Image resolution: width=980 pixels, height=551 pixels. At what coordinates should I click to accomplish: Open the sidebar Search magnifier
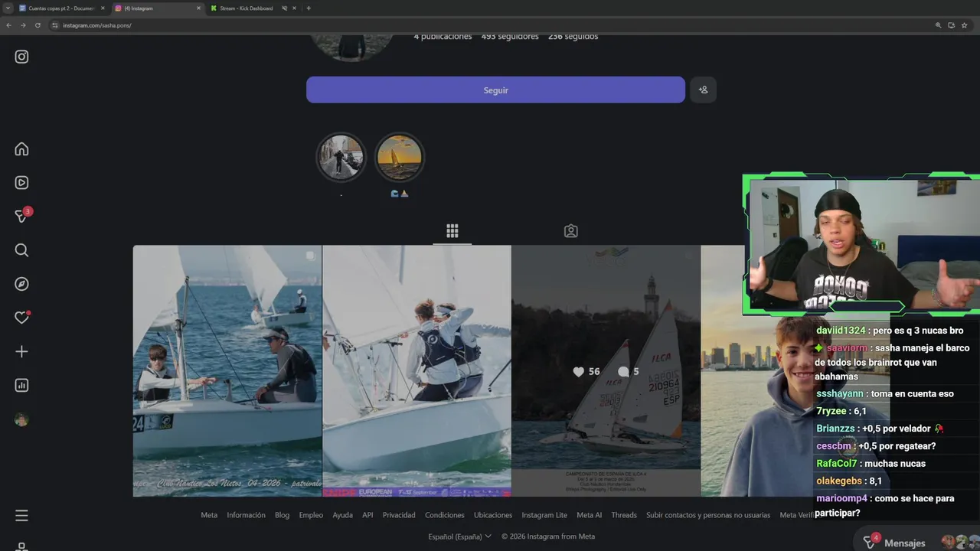[x=21, y=250]
